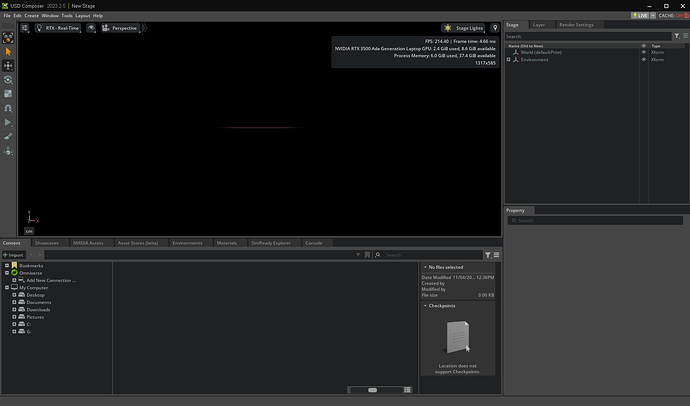Click the CACHE: OFF indicator
The width and height of the screenshot is (690, 406).
tap(673, 15)
